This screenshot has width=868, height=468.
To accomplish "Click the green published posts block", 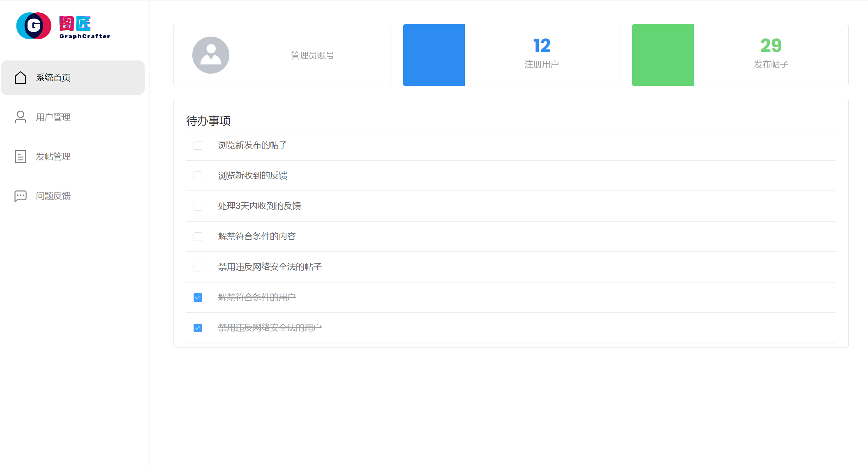I will coord(663,55).
